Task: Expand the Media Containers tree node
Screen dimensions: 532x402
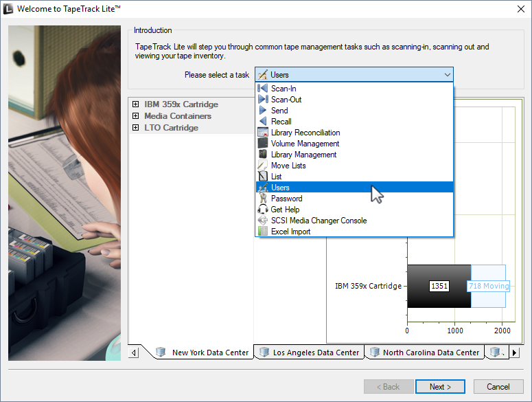Action: pyautogui.click(x=136, y=115)
